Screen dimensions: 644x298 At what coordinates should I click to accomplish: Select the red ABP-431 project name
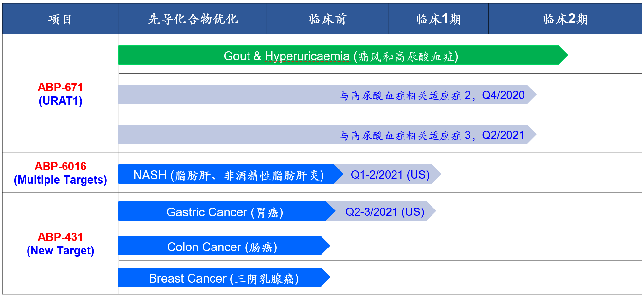pos(60,237)
